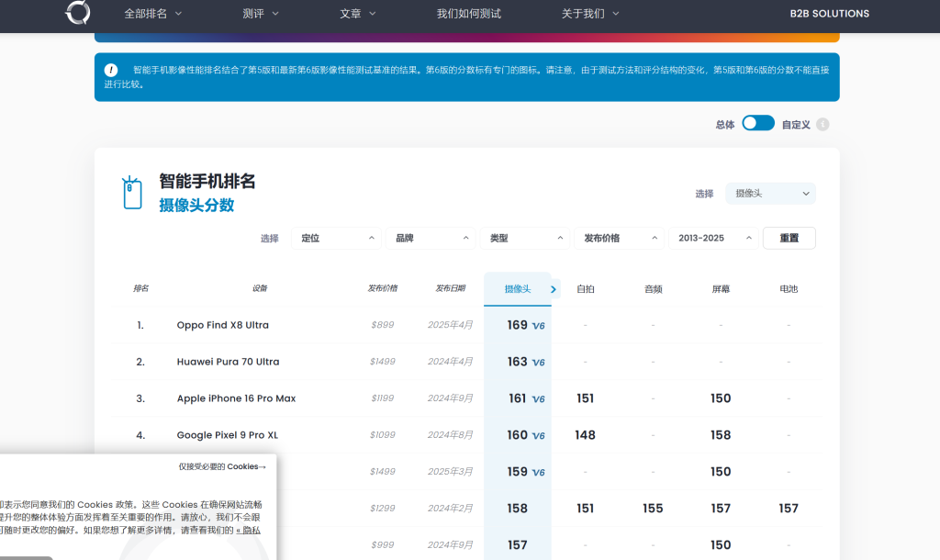Expand the 定位 filter dropdown
The height and width of the screenshot is (560, 940).
[336, 238]
